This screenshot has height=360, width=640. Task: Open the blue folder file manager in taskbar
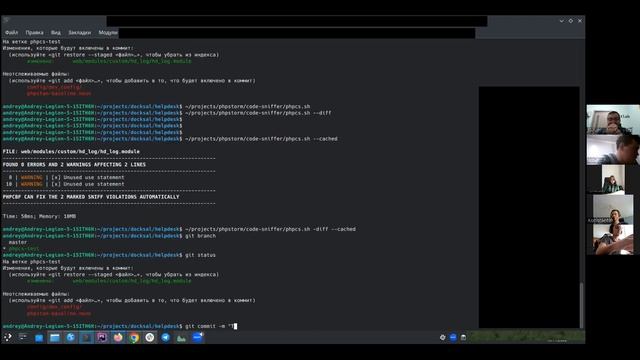pos(39,338)
